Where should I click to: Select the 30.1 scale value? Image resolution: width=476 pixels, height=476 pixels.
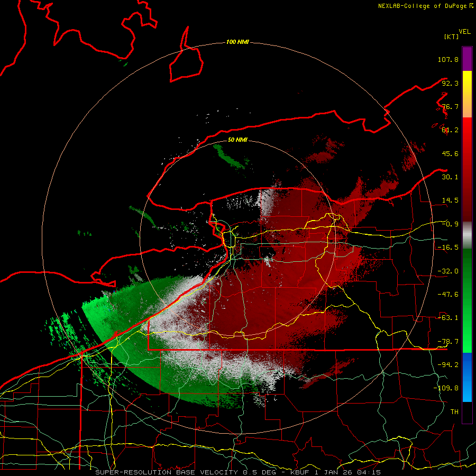(450, 177)
